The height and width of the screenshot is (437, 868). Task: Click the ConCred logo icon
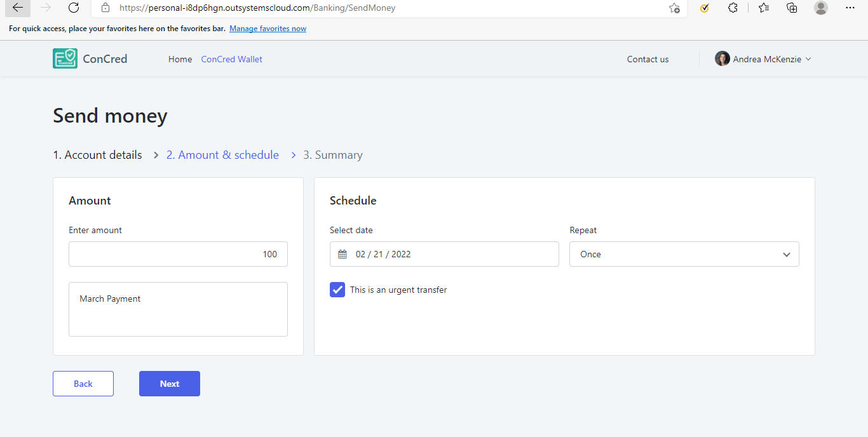(x=65, y=58)
